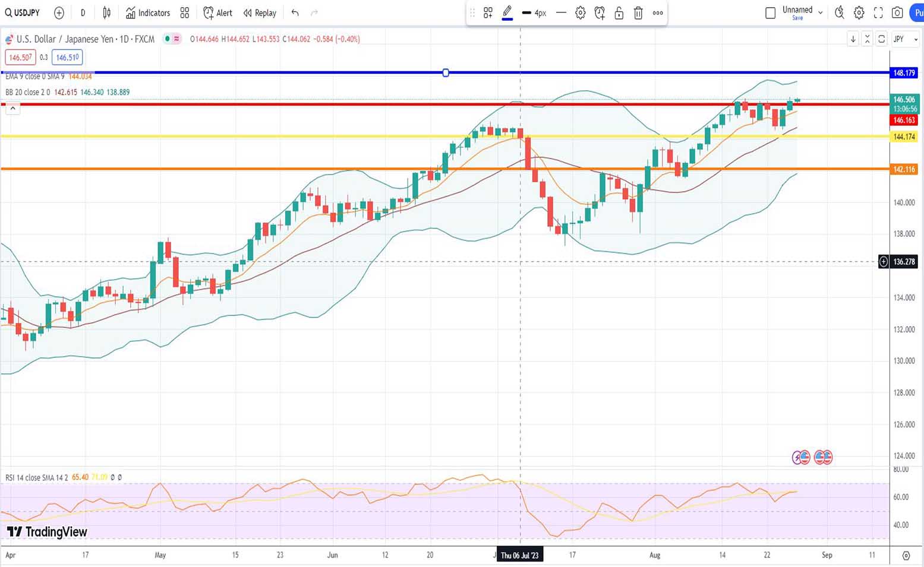Click the Alert button
The height and width of the screenshot is (567, 924).
click(x=217, y=12)
